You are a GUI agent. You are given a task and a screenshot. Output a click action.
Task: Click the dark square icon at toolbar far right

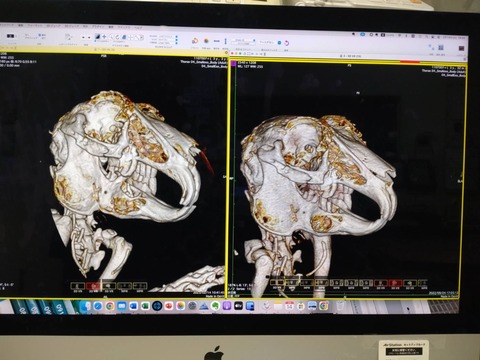point(461,48)
